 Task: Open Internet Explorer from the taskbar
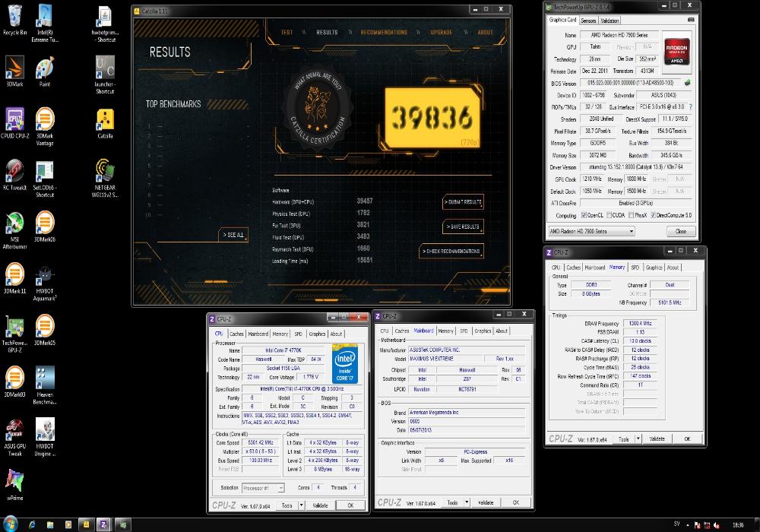(32, 524)
